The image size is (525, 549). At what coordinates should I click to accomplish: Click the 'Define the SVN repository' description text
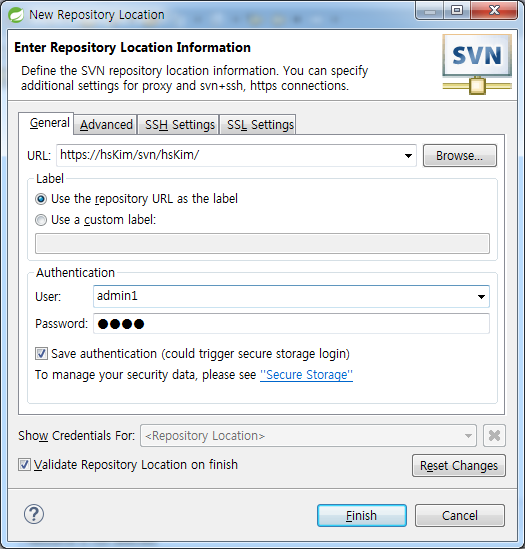pos(194,78)
